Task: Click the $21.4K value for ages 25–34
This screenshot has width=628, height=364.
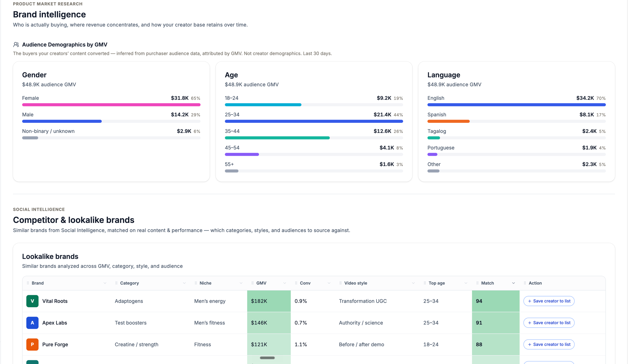Action: 382,115
